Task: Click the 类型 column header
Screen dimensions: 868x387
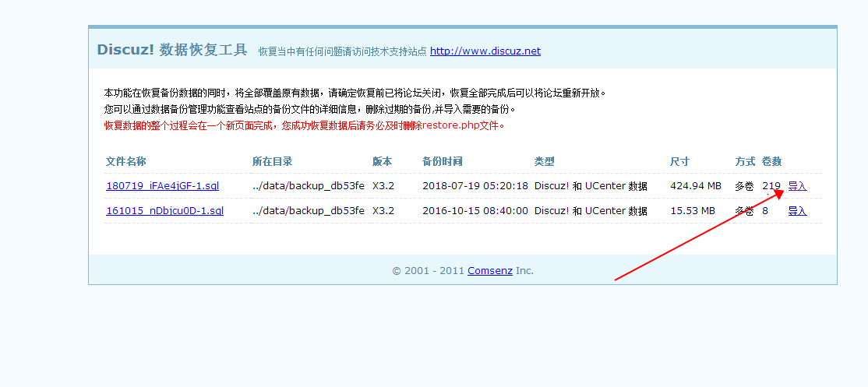Action: point(544,162)
